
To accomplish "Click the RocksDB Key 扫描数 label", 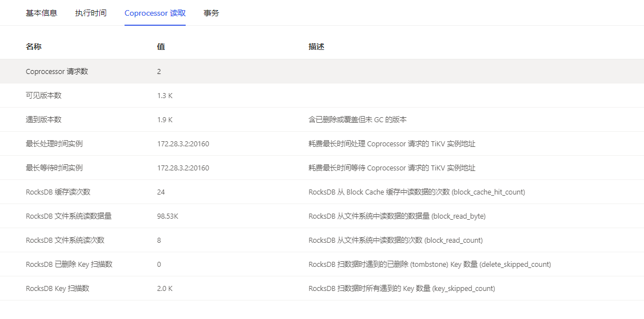I will [x=57, y=289].
